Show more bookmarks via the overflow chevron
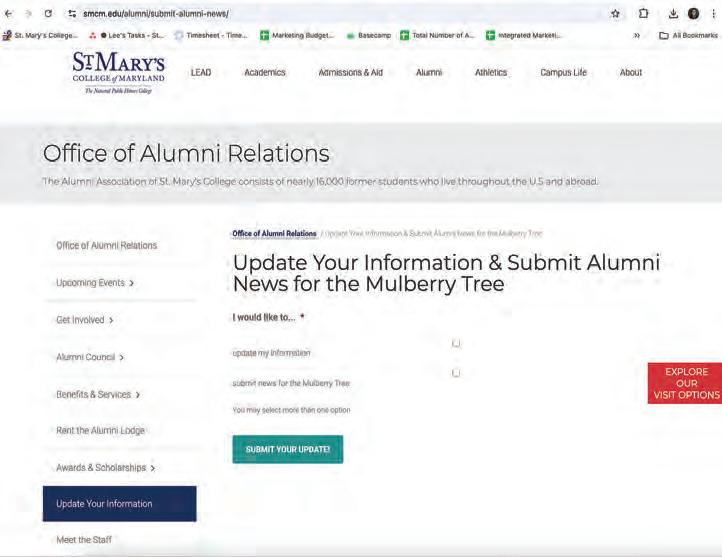 coord(636,35)
